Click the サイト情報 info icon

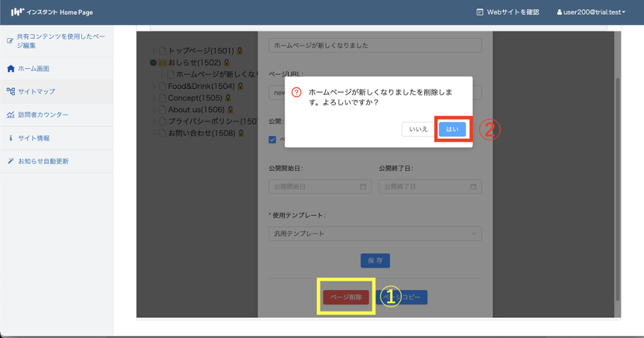point(10,138)
